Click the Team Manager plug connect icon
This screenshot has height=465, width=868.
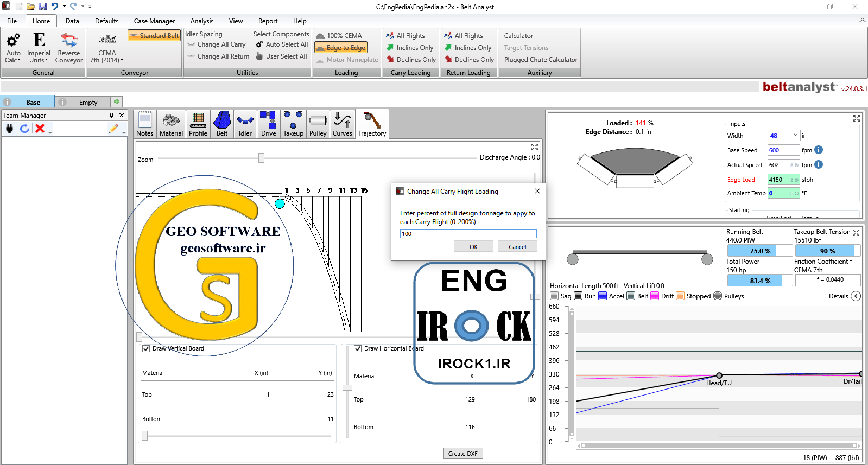9,128
